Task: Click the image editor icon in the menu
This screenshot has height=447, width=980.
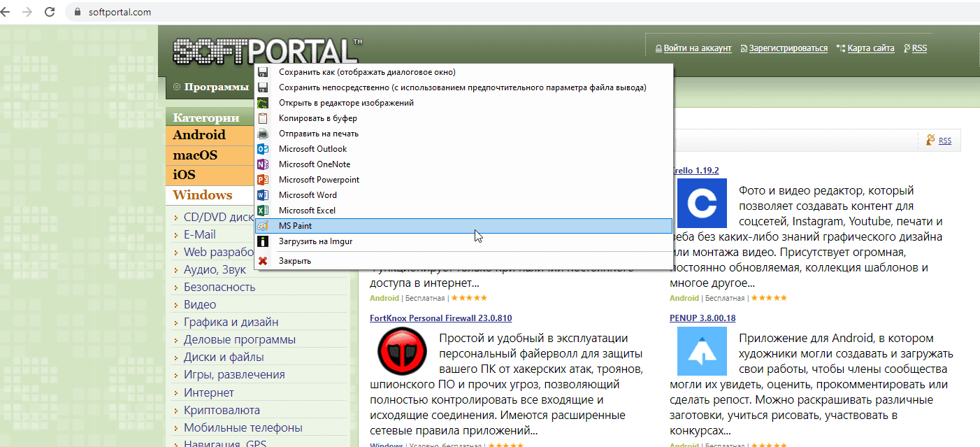Action: tap(263, 103)
